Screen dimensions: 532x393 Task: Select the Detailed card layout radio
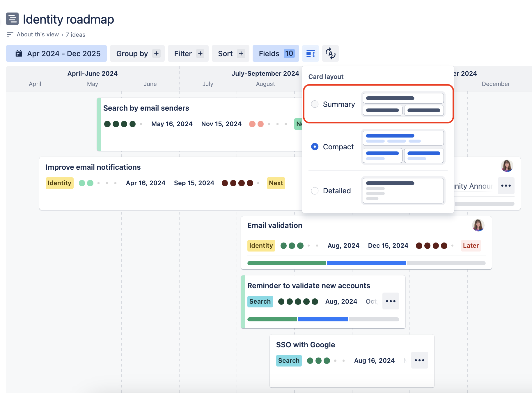pyautogui.click(x=315, y=191)
